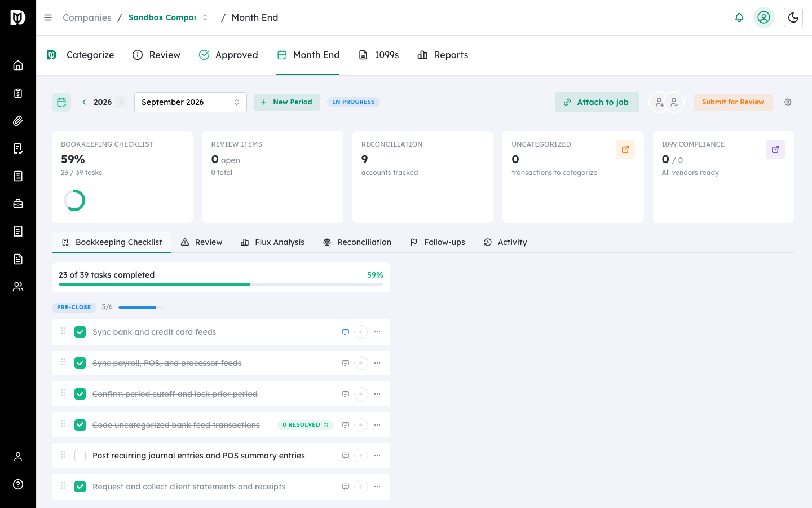Open the briefcase sidebar icon
The width and height of the screenshot is (812, 508).
tap(18, 204)
